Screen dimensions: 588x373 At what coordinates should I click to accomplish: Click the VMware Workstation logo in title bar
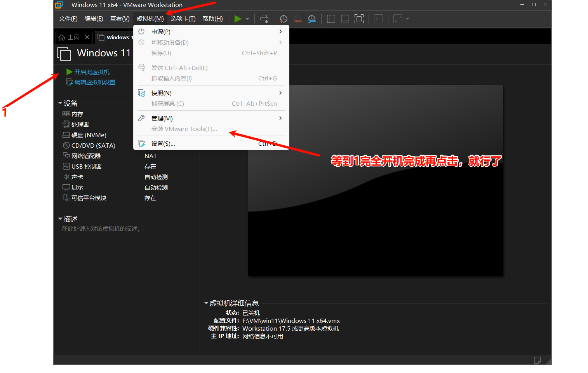pyautogui.click(x=59, y=5)
